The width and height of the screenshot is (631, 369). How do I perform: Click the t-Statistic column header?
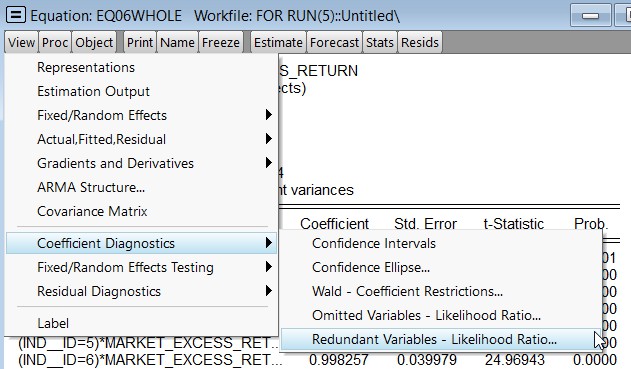(x=513, y=224)
